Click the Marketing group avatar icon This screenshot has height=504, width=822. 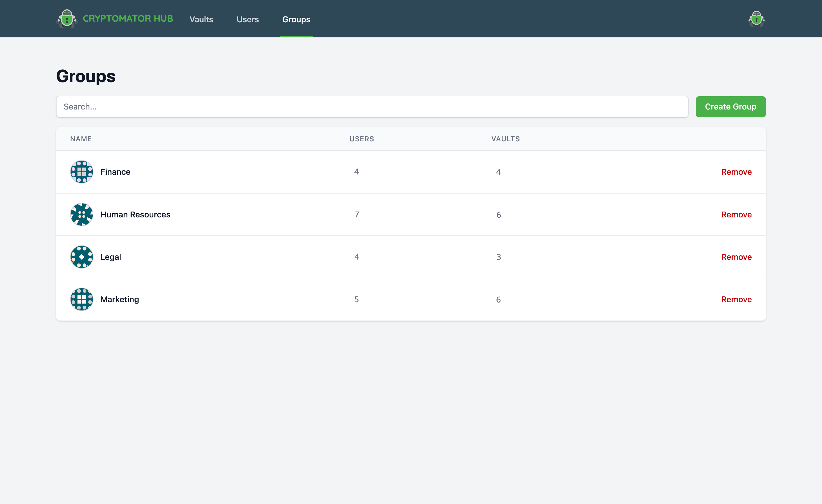click(81, 299)
